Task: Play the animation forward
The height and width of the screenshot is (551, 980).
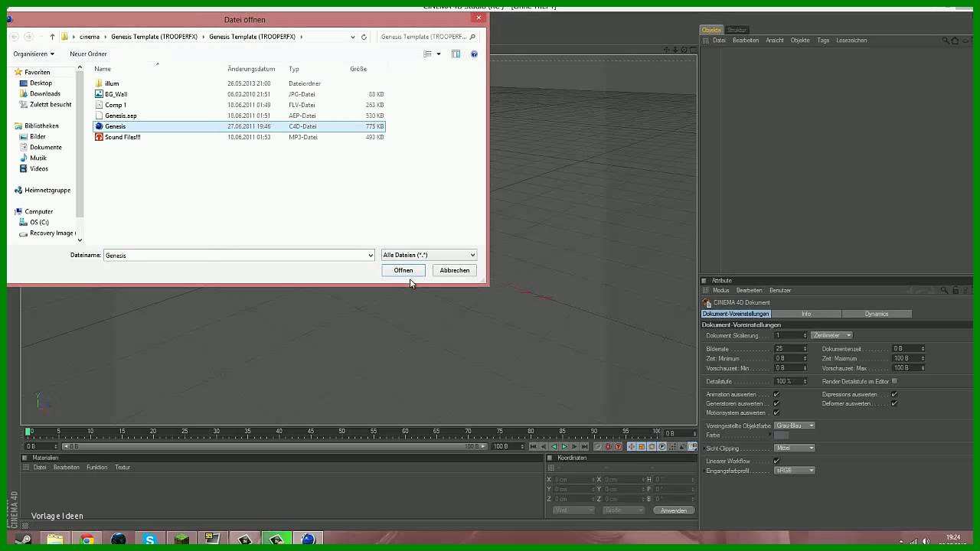Action: click(x=564, y=446)
